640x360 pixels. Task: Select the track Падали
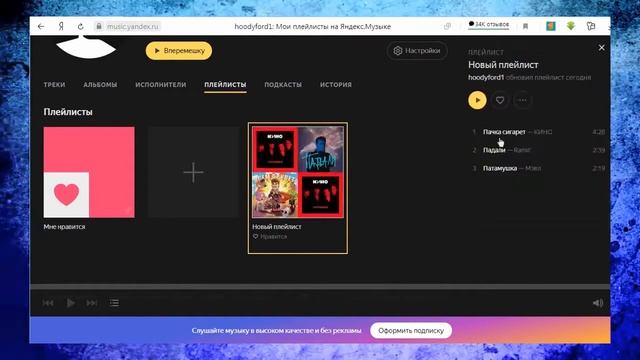click(x=494, y=150)
